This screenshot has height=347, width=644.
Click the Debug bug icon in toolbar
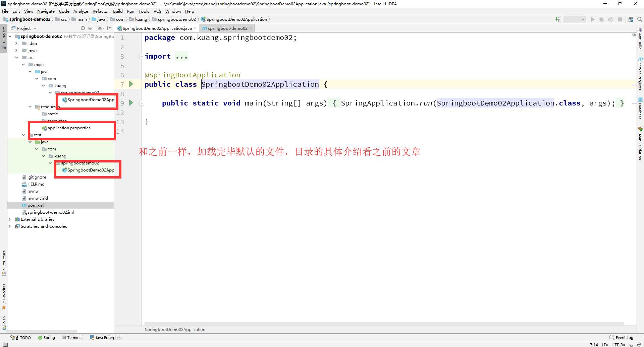602,19
